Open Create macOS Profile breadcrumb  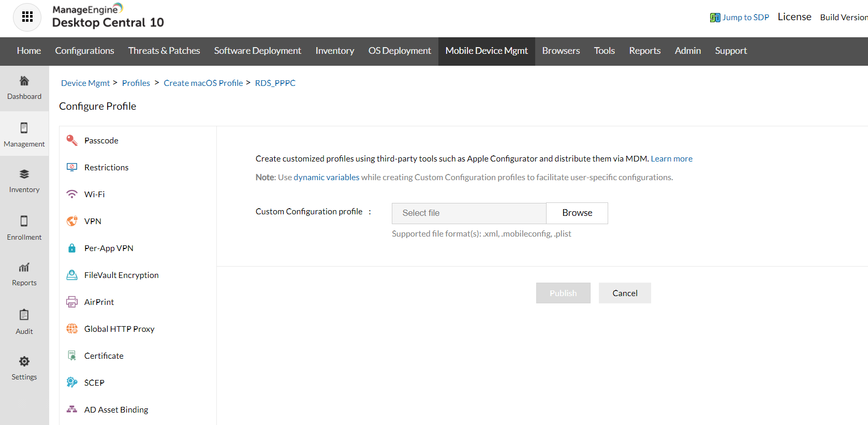pos(203,83)
